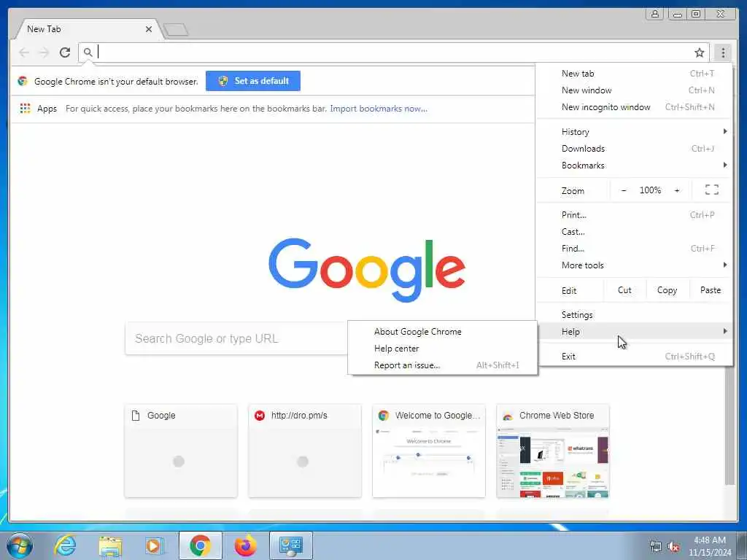
Task: Expand the More tools submenu
Action: 634,265
